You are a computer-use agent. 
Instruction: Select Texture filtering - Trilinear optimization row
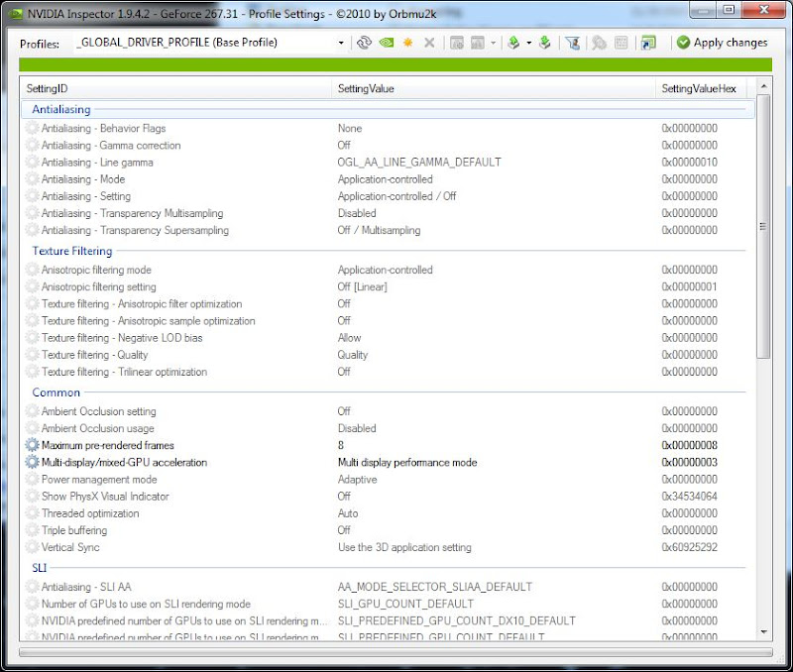(x=388, y=372)
